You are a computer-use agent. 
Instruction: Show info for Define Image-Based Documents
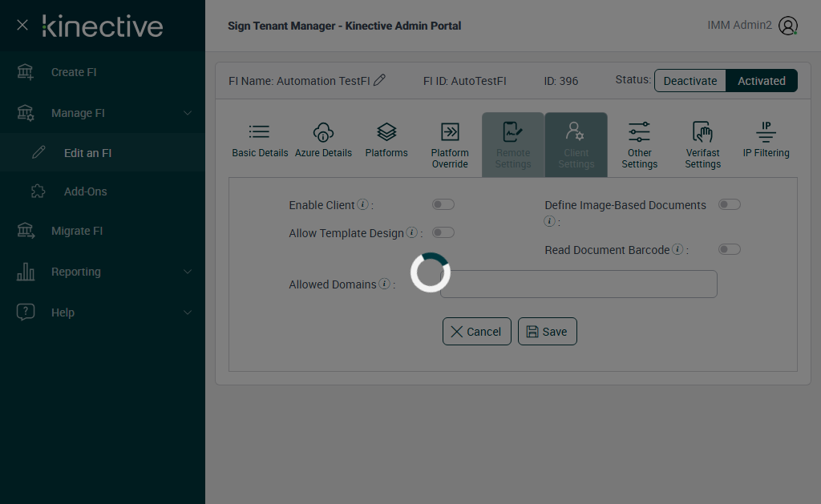[549, 221]
